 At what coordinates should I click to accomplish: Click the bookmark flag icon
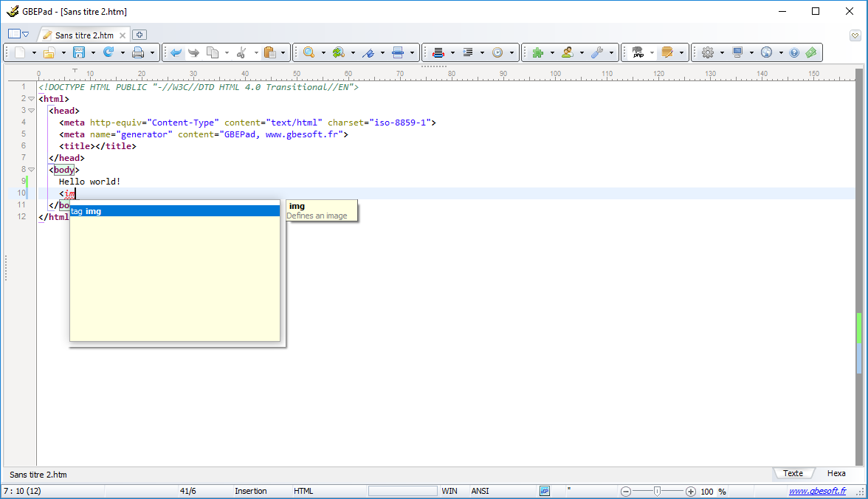tap(368, 52)
